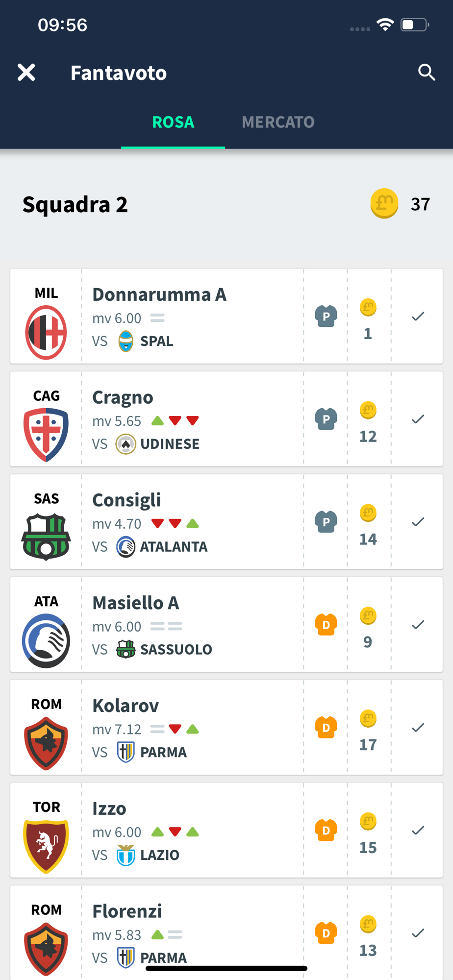Tap Consigli's price of 14 coins
The image size is (453, 980).
tap(368, 539)
